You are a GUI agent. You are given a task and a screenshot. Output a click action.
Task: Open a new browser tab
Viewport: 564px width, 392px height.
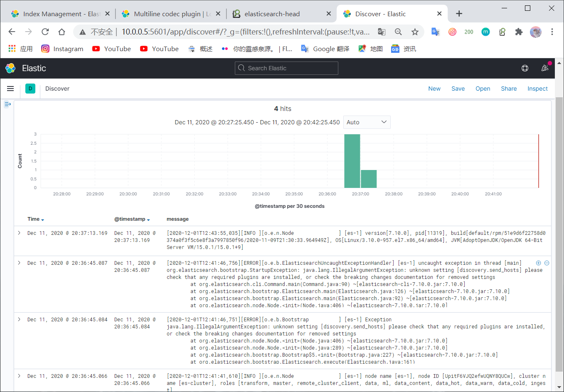point(459,14)
